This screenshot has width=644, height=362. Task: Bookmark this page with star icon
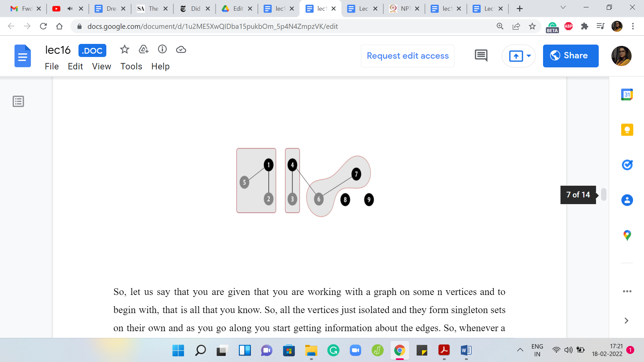click(532, 26)
